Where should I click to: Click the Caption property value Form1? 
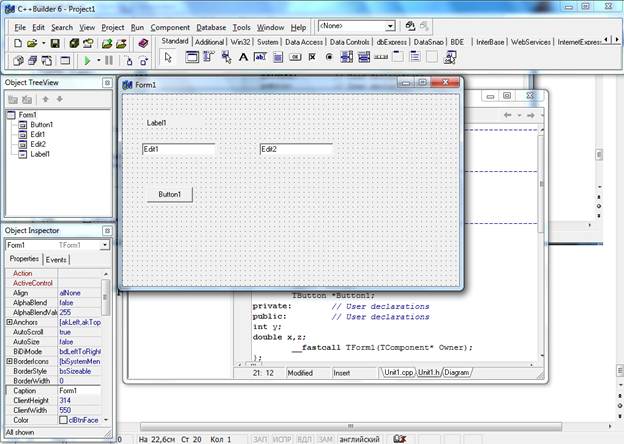coord(80,391)
